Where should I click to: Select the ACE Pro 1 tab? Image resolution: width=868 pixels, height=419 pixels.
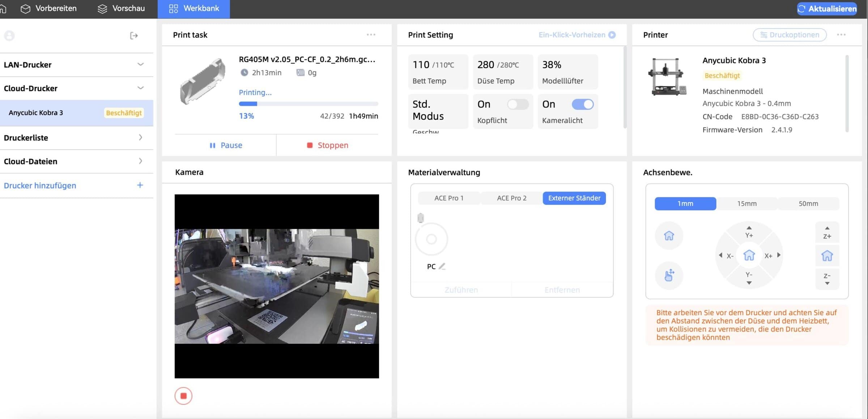coord(448,198)
